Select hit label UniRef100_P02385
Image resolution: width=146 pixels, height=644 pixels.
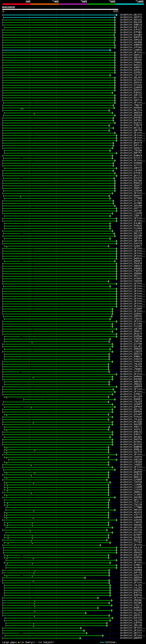[x=131, y=326]
